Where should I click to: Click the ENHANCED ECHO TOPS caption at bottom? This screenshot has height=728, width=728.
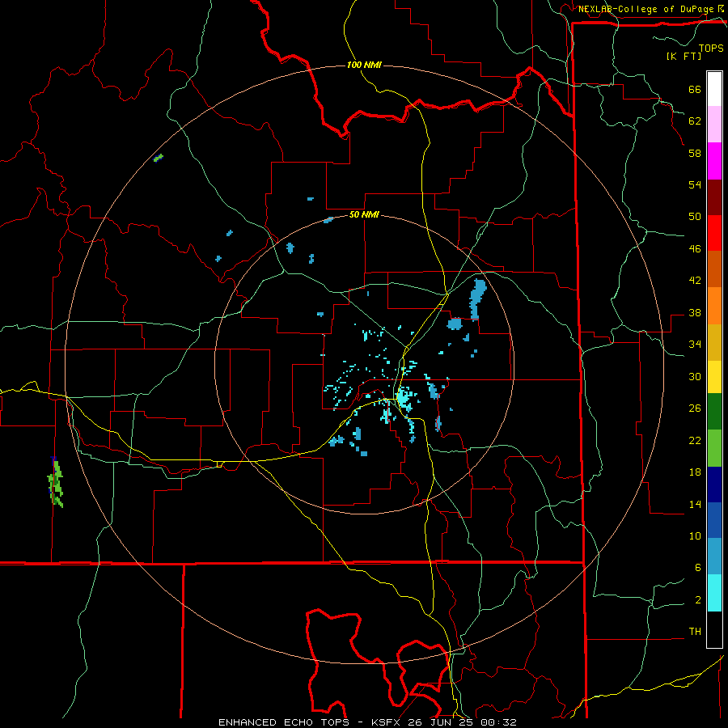point(367,722)
